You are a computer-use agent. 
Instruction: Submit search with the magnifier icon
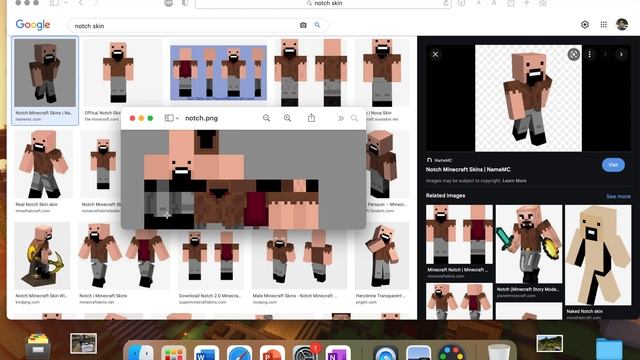(x=317, y=25)
